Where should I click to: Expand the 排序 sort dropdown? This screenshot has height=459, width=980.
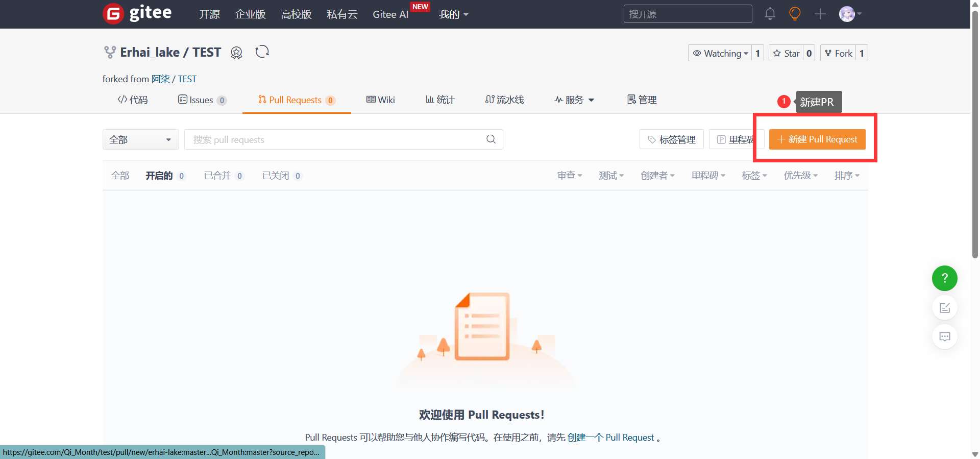click(x=847, y=176)
